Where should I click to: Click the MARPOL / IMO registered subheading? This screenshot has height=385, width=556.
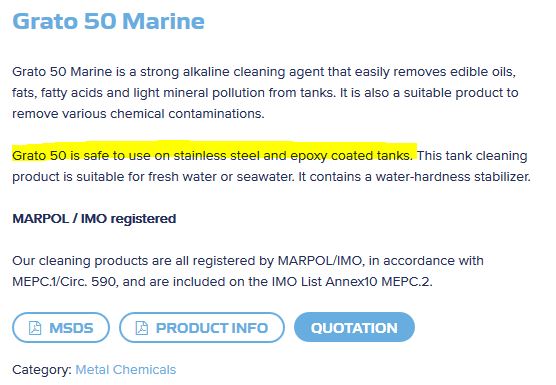[94, 219]
